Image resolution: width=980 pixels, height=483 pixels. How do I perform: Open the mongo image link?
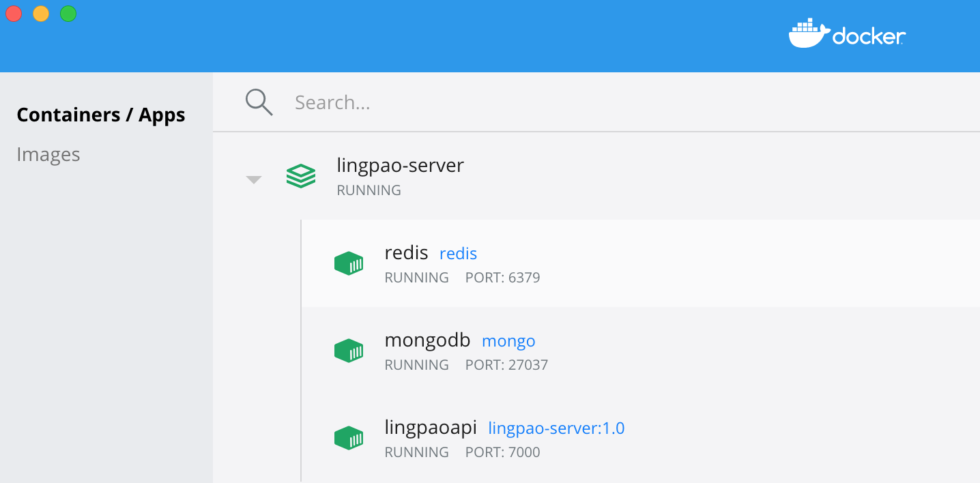tap(508, 341)
